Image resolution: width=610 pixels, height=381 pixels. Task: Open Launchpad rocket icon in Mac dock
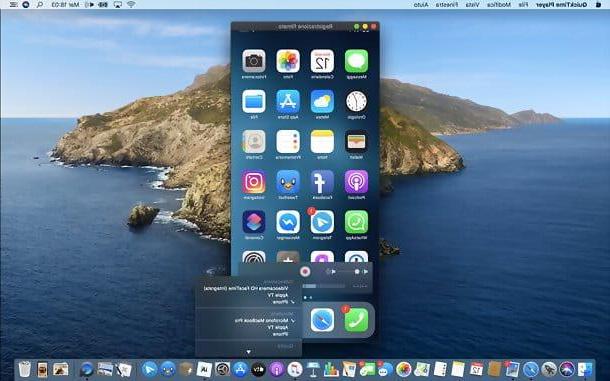(x=549, y=369)
